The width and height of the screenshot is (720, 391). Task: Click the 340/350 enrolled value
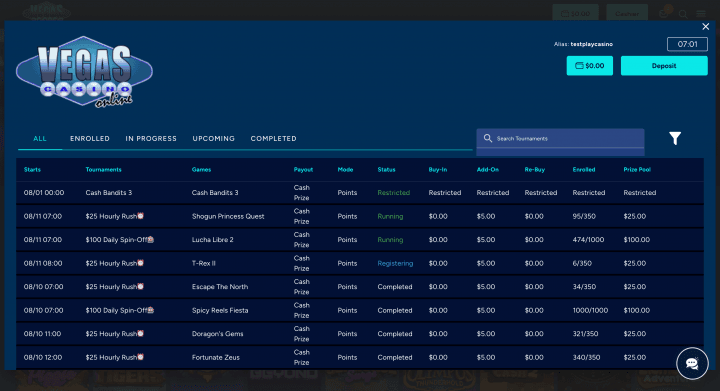586,357
